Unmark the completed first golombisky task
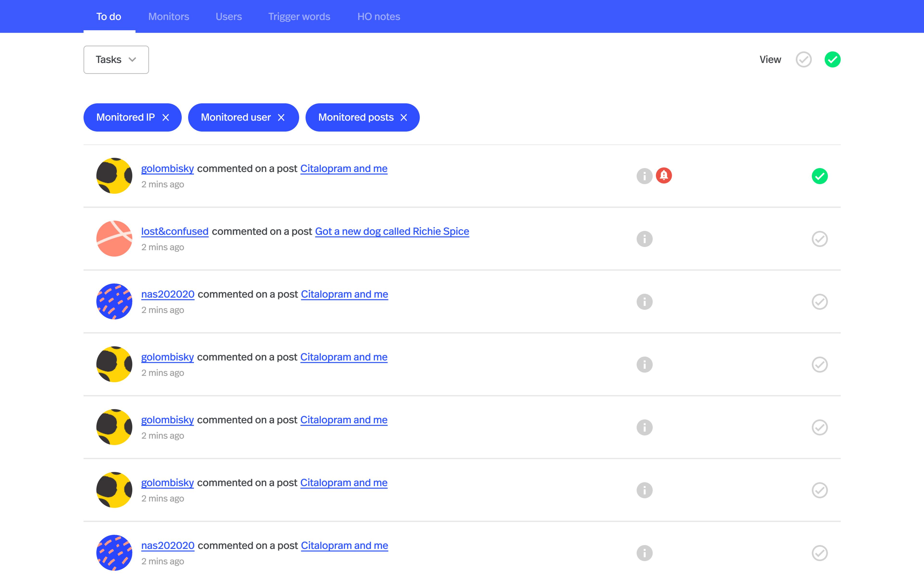 tap(819, 176)
